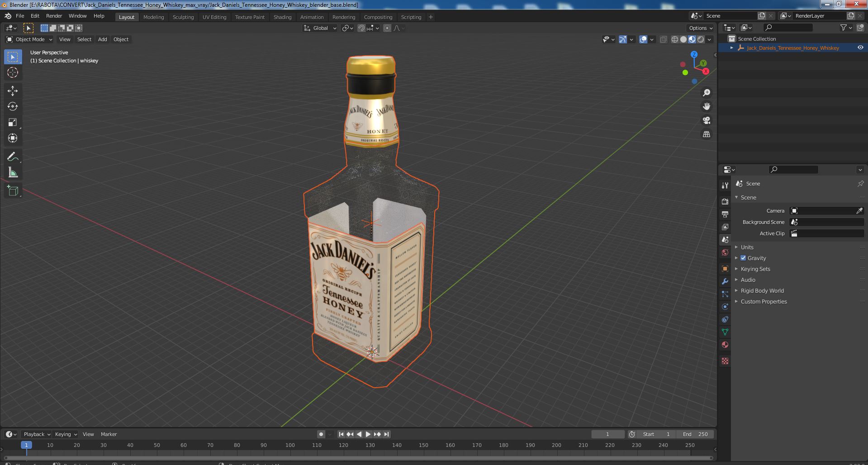
Task: Select the Add Cube tool
Action: [x=13, y=191]
